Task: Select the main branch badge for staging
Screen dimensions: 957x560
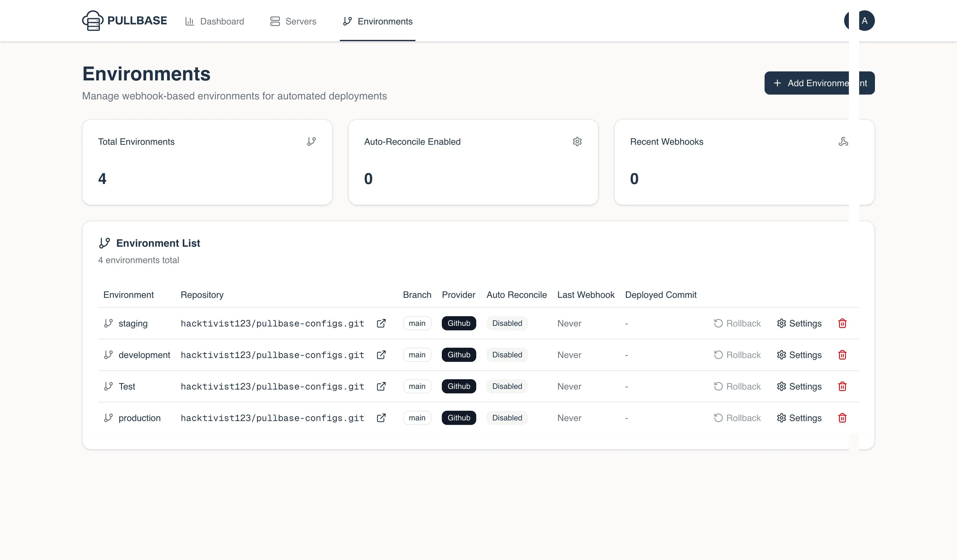Action: 417,323
